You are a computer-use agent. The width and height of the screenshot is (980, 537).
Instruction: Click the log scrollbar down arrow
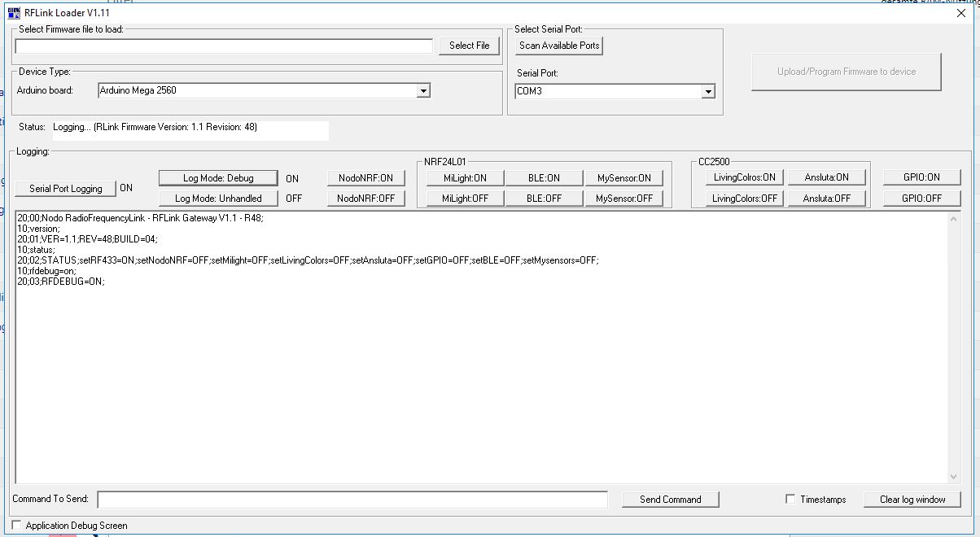tap(954, 477)
